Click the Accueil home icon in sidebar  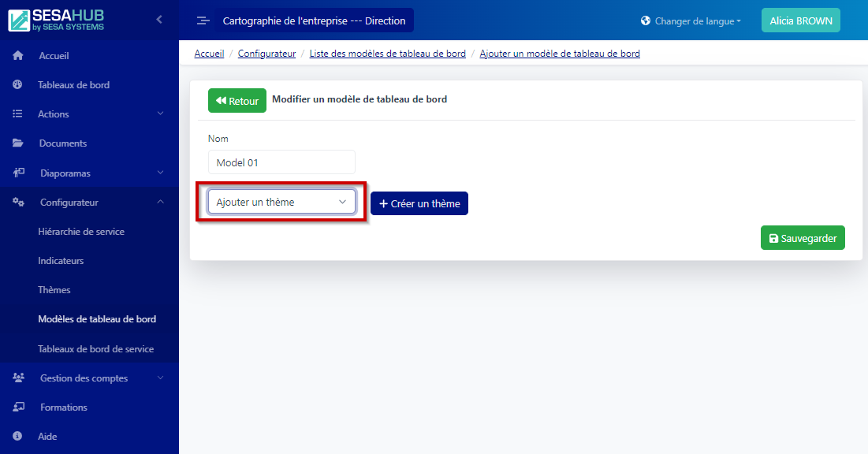click(x=17, y=55)
